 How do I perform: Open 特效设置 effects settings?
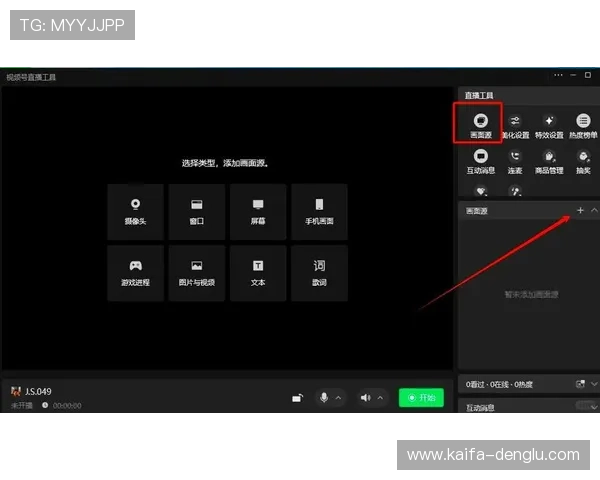pyautogui.click(x=549, y=125)
